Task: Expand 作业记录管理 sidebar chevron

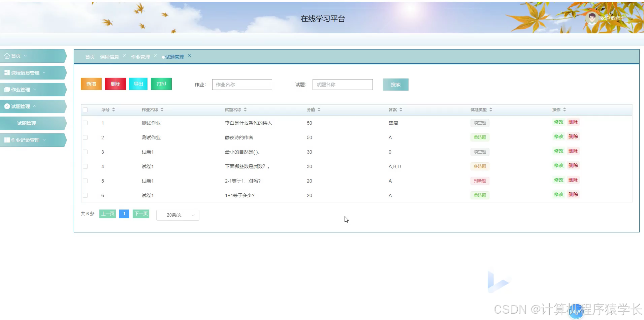Action: tap(44, 140)
